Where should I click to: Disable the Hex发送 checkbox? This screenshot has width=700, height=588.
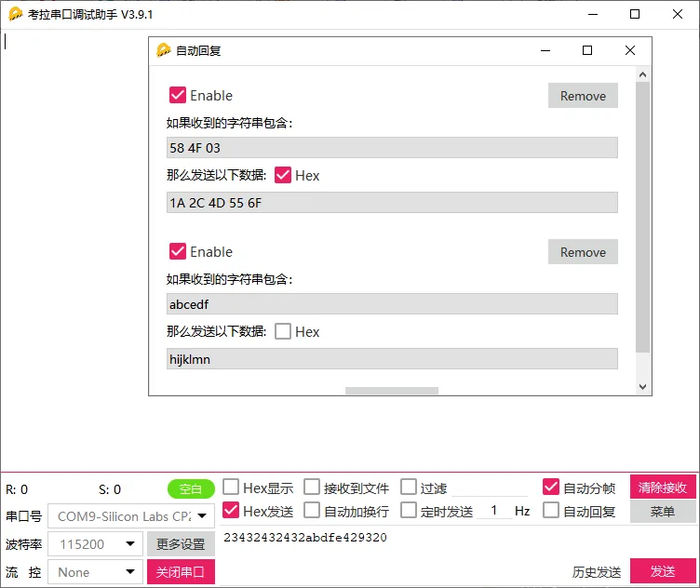pos(230,510)
